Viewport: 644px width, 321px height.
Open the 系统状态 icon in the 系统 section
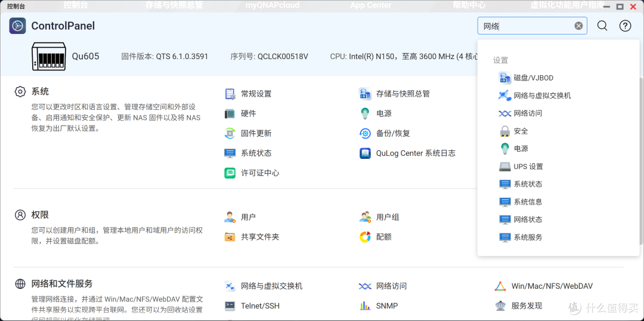pos(230,153)
